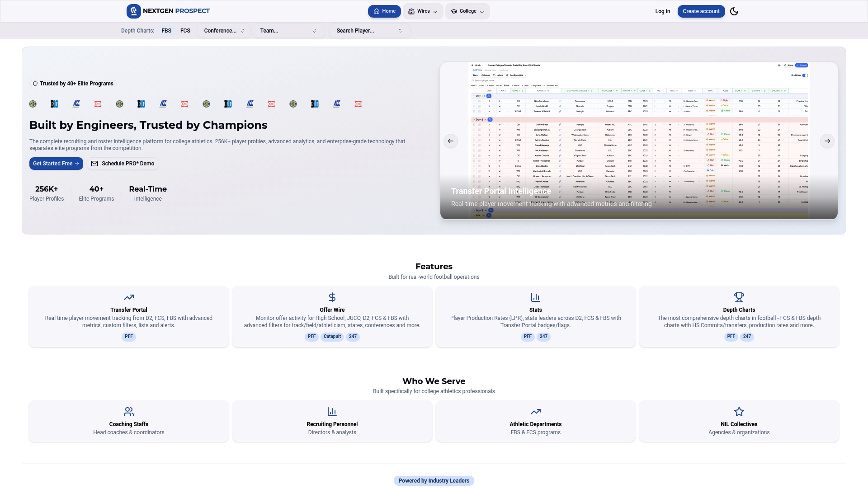Click the Create account button
The height and width of the screenshot is (488, 868).
701,11
